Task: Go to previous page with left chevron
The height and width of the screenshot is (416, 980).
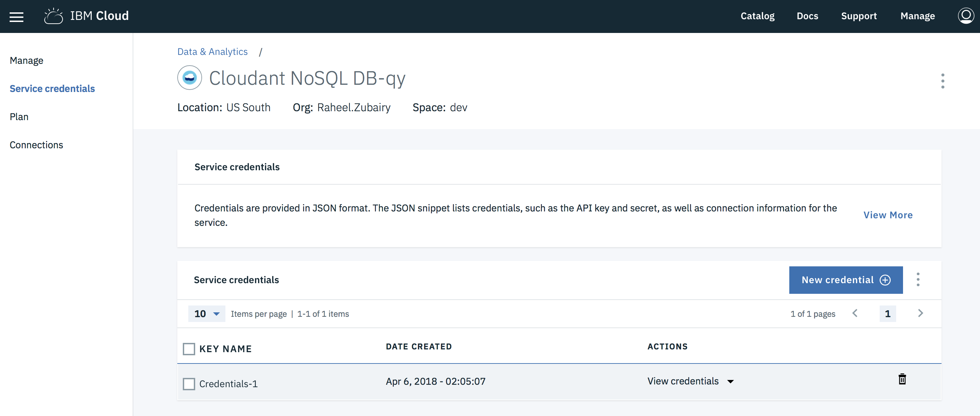Action: (855, 313)
